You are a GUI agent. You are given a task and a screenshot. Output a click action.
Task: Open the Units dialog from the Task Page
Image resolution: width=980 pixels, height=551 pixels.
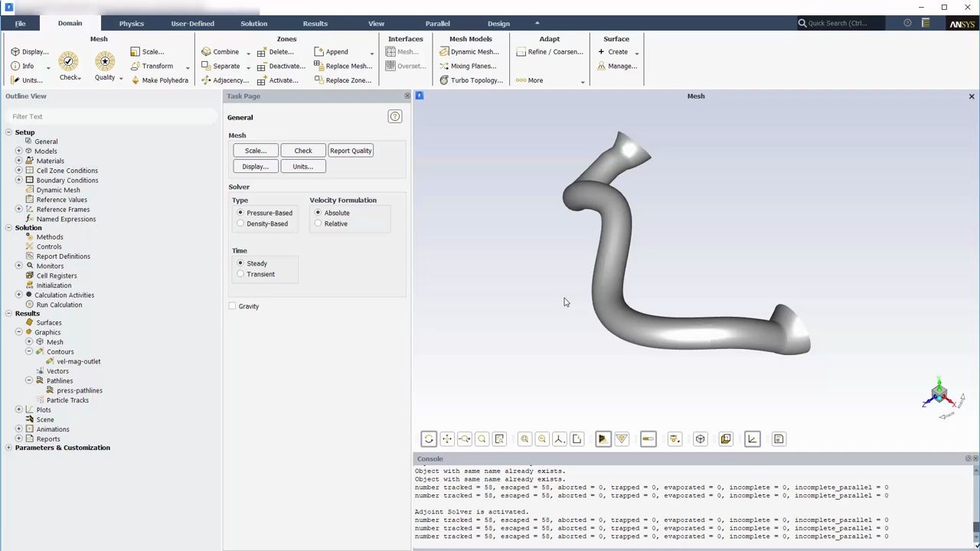[302, 166]
